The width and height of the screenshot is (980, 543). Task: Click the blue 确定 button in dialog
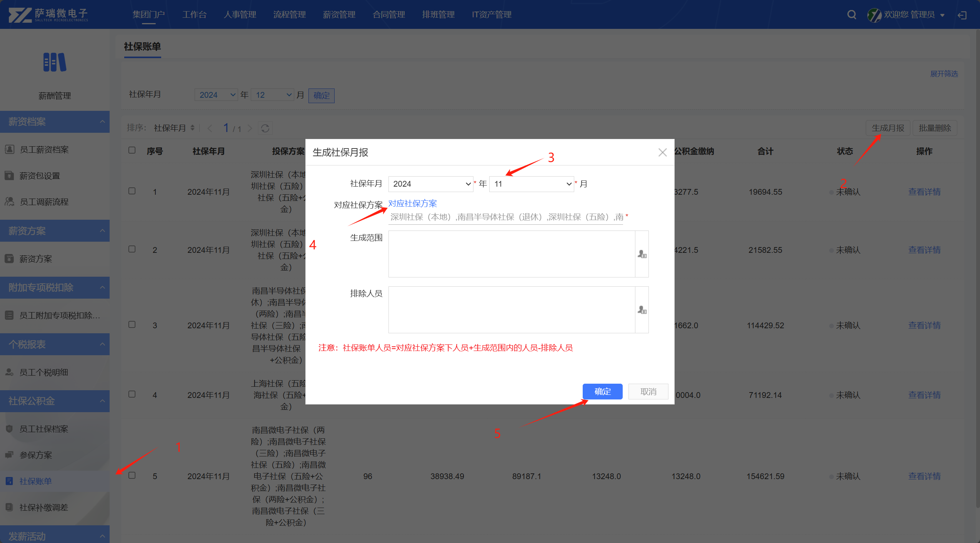point(602,391)
